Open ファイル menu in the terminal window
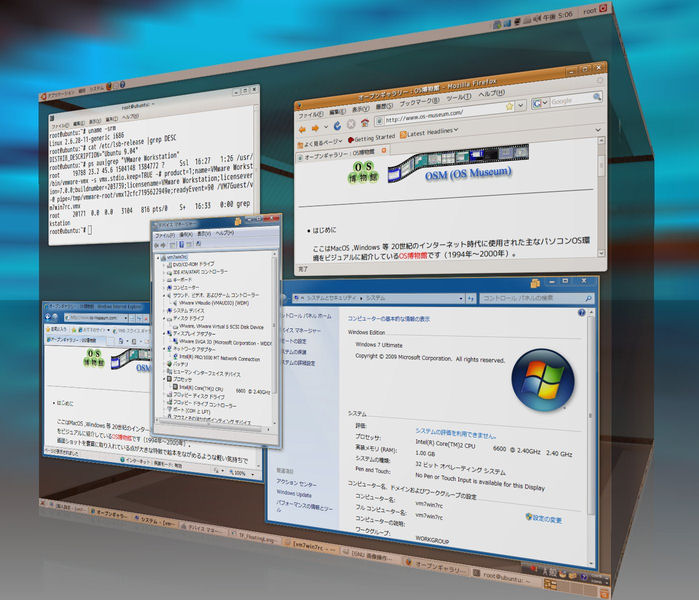The width and height of the screenshot is (699, 600). pos(60,126)
